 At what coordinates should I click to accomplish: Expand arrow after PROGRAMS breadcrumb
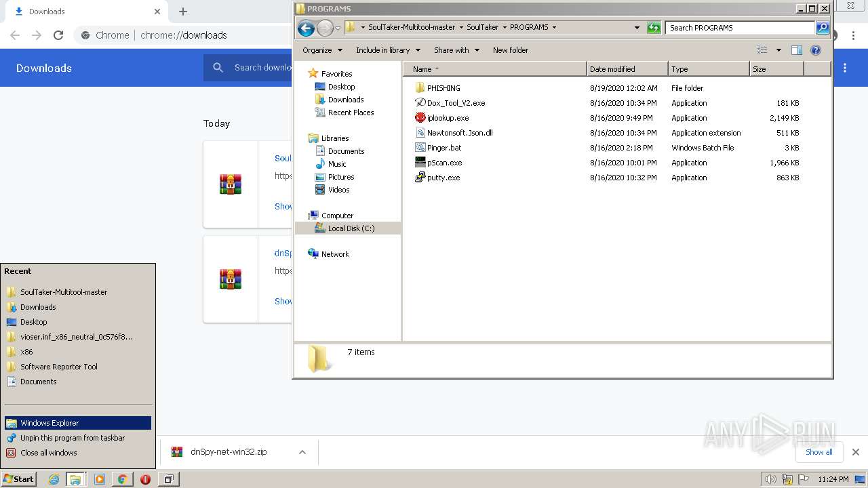pos(554,28)
